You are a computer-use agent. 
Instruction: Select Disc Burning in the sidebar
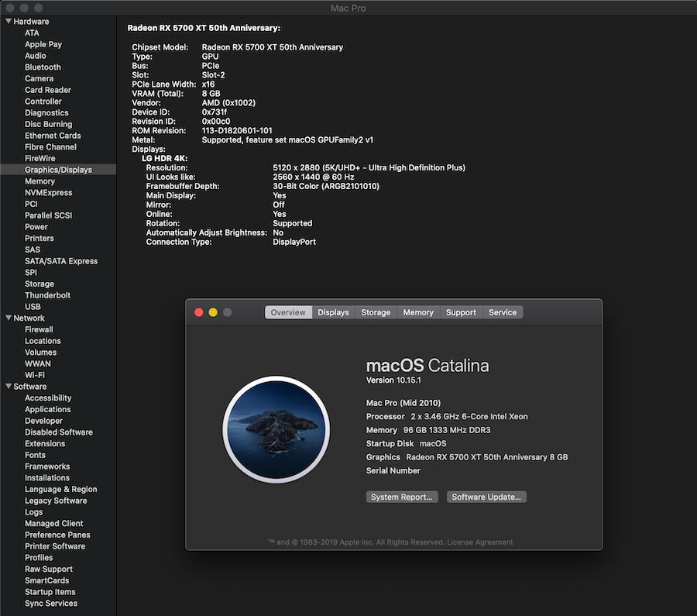coord(49,124)
